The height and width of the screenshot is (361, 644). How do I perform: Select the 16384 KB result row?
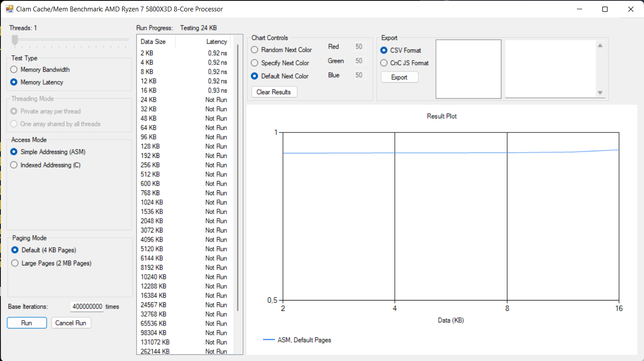tap(184, 295)
